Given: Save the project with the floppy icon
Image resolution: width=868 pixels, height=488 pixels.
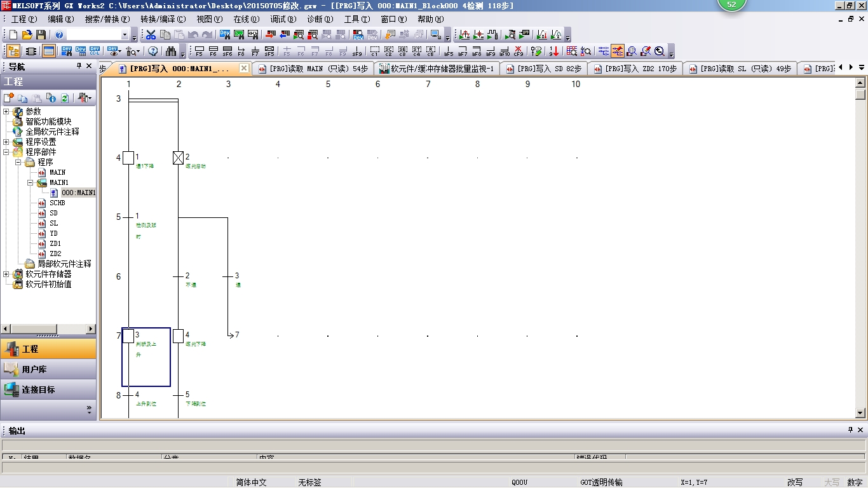Looking at the screenshot, I should click(x=41, y=35).
